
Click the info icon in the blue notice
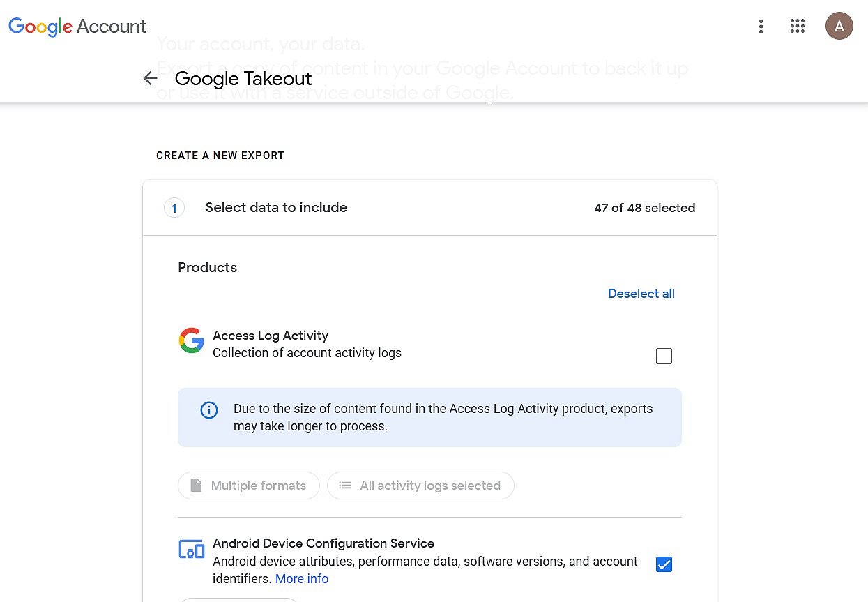[x=209, y=409]
